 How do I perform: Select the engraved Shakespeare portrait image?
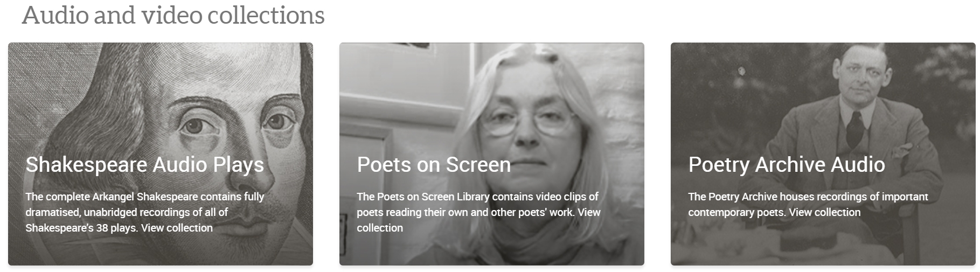[x=161, y=154]
